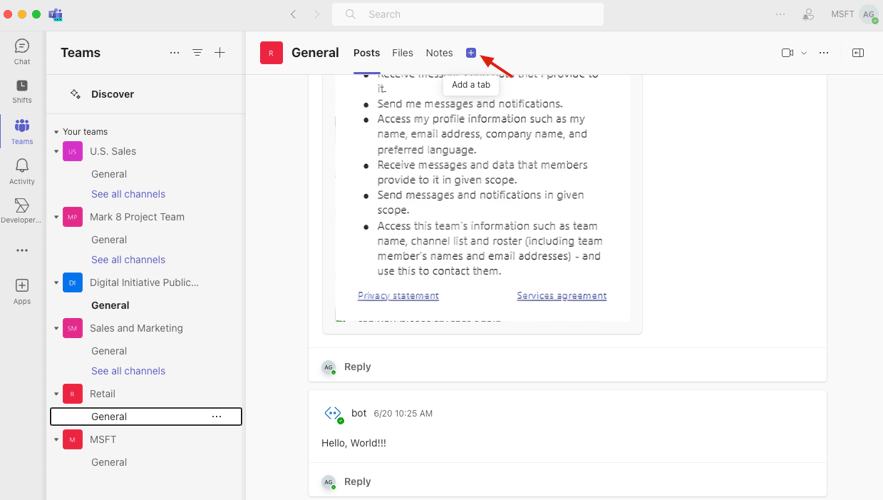
Task: Open Meet dropdown arrow
Action: [x=804, y=53]
